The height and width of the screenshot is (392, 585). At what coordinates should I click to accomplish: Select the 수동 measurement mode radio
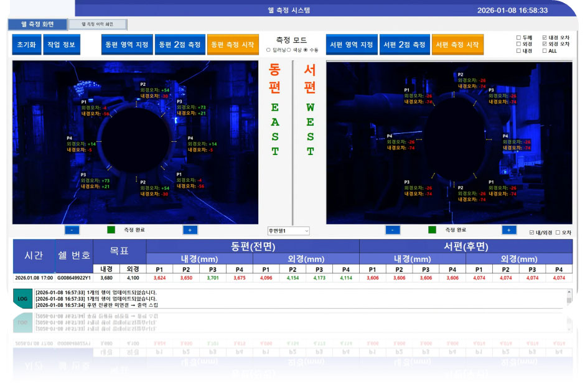tap(306, 50)
